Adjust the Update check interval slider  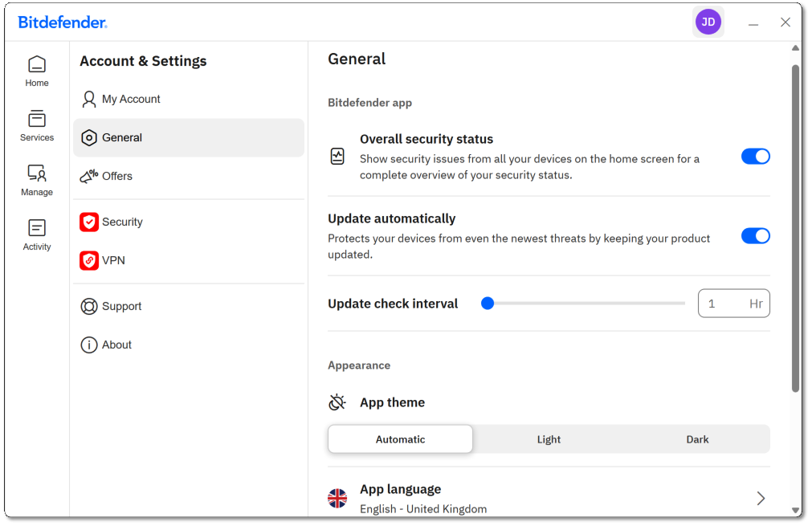tap(488, 303)
